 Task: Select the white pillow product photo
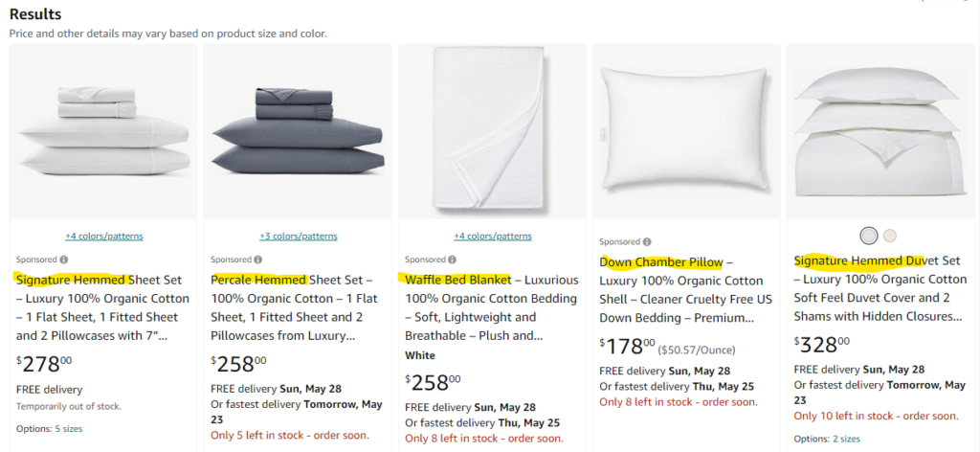(x=686, y=131)
